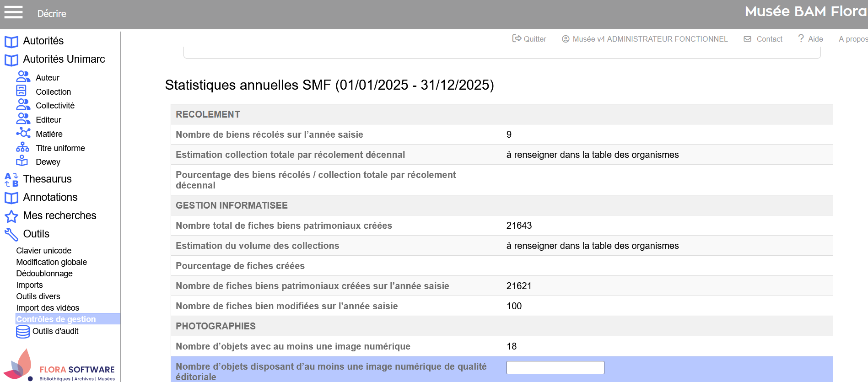Click the Auteur people icon
The image size is (868, 382).
pos(23,76)
